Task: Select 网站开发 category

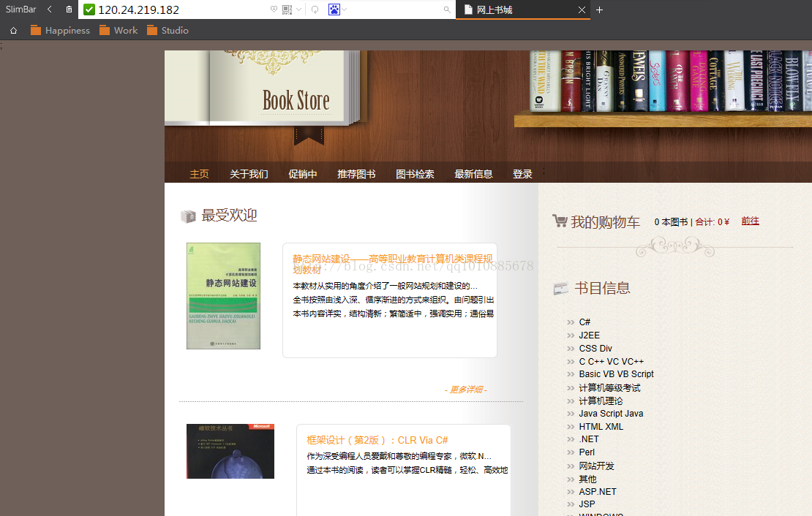Action: click(597, 466)
